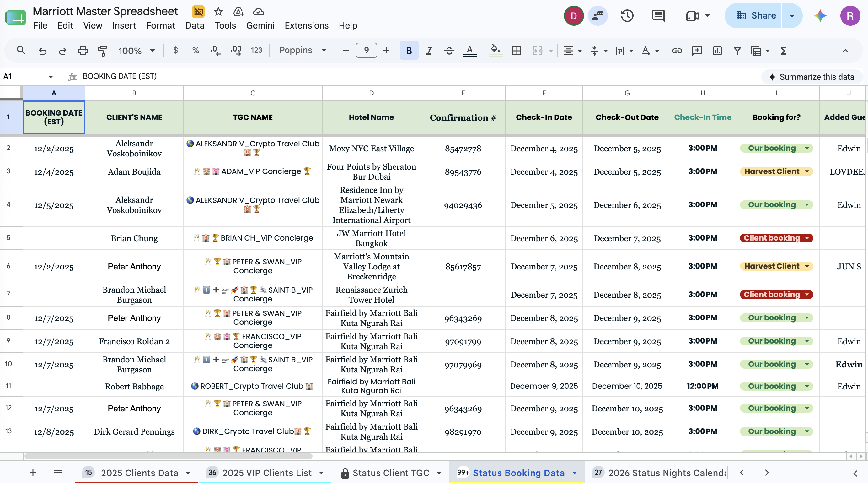Viewport: 868px width, 483px height.
Task: Click the search menus magnifier icon
Action: point(21,51)
